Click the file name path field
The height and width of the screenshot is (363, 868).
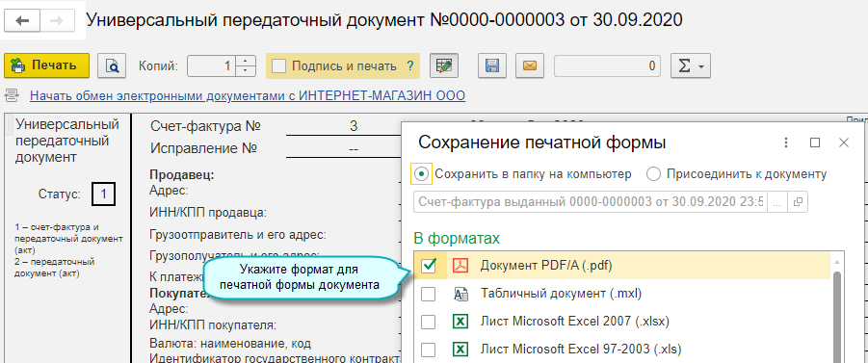click(x=592, y=202)
